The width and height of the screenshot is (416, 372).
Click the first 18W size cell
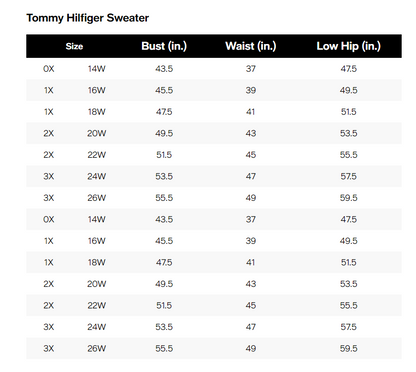pyautogui.click(x=97, y=112)
